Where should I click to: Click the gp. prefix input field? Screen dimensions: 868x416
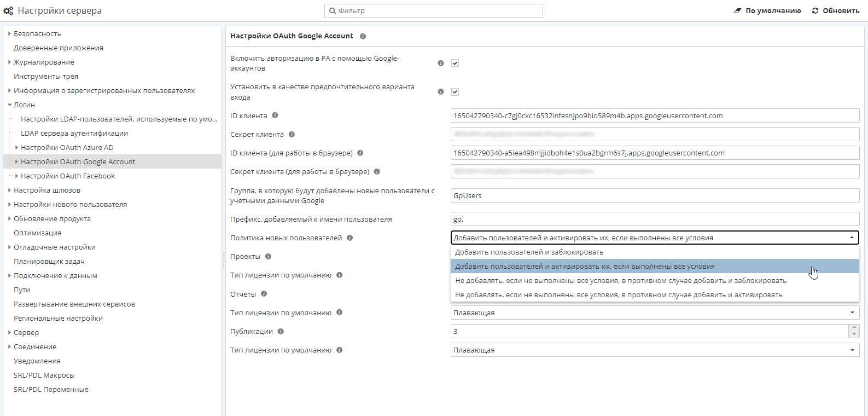pyautogui.click(x=655, y=219)
